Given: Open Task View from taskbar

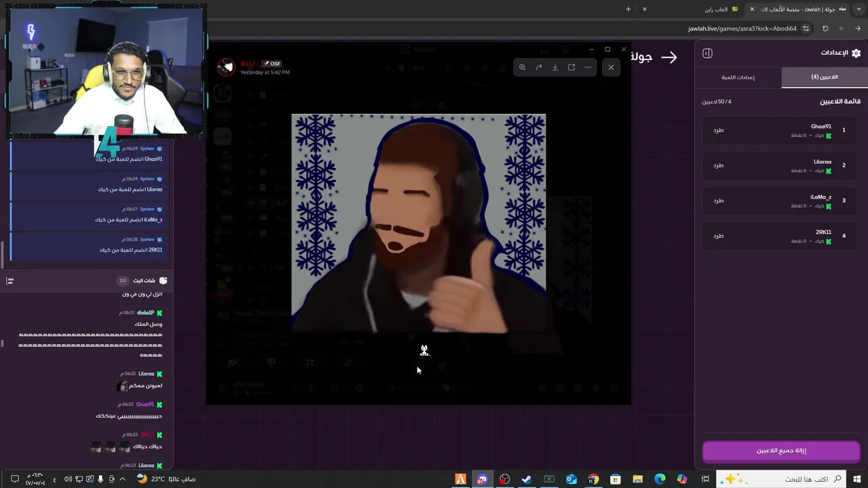Looking at the screenshot, I should pos(705,479).
